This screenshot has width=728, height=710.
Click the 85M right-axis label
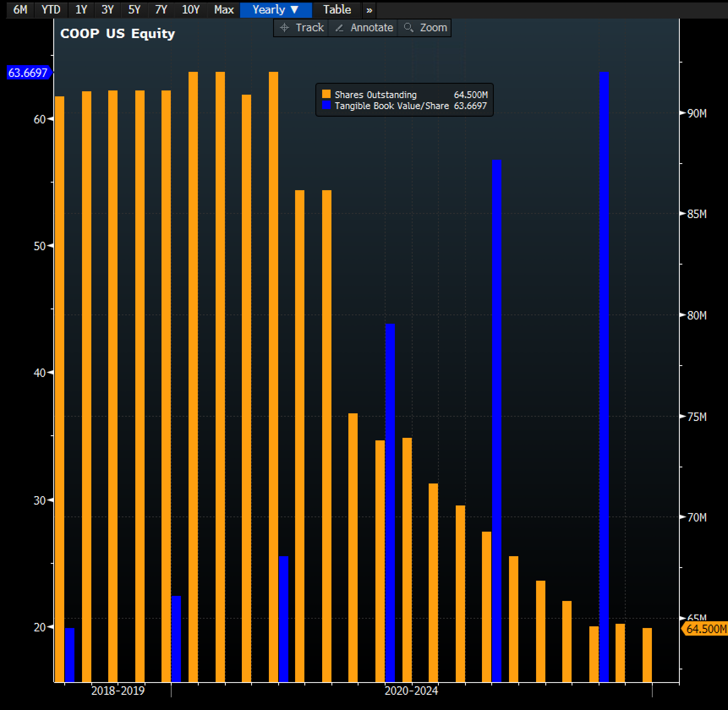click(697, 214)
